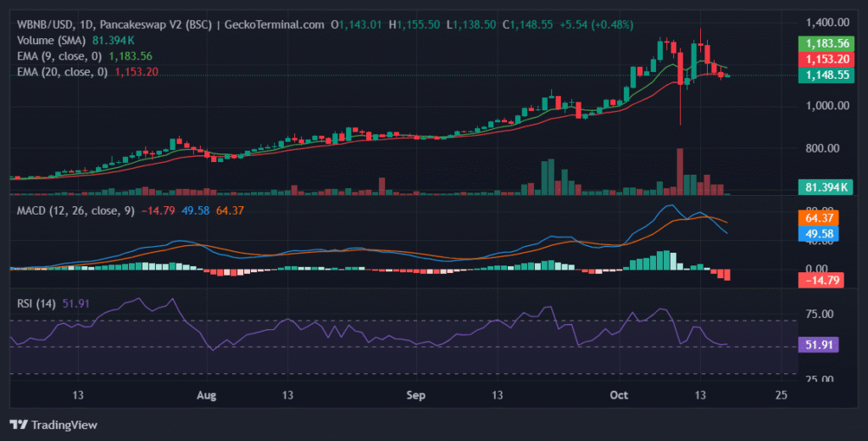This screenshot has width=868, height=441.
Task: Click the RSI (14) indicator legend
Action: pos(36,304)
